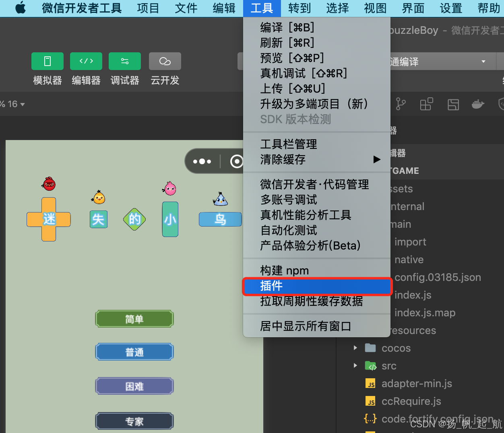Open the 文件 menu
504x433 pixels.
coord(186,8)
